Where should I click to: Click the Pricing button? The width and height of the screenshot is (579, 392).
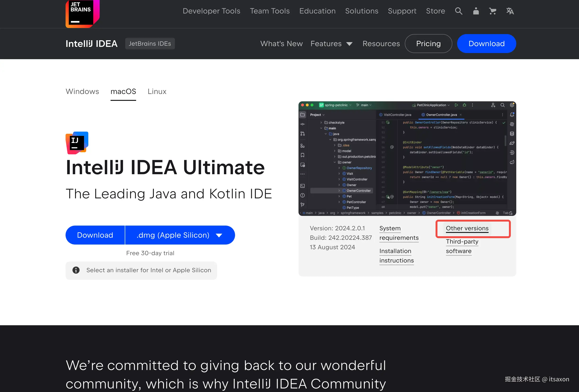click(x=428, y=44)
